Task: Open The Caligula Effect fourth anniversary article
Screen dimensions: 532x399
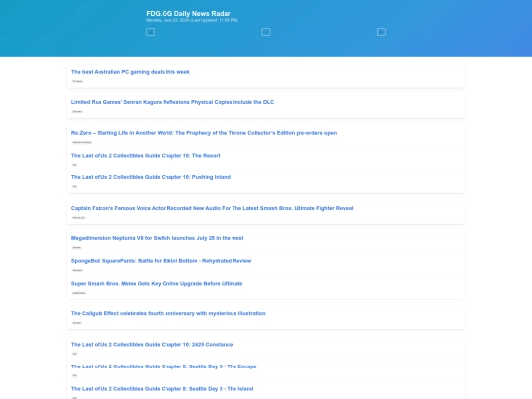Action: (167, 313)
